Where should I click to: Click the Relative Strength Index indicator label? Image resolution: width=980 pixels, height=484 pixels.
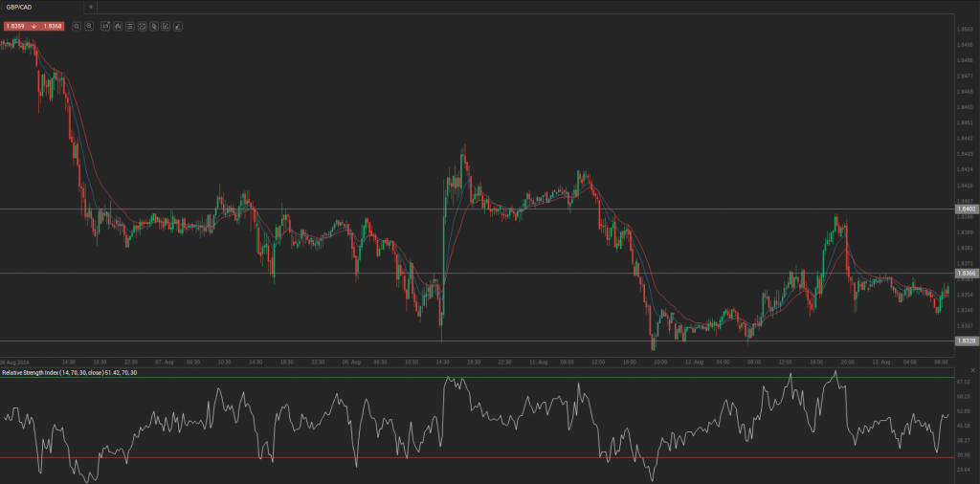coord(69,372)
